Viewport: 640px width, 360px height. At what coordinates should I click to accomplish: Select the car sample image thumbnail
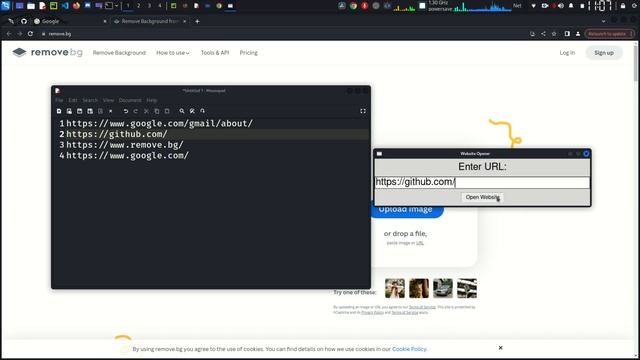coord(443,288)
